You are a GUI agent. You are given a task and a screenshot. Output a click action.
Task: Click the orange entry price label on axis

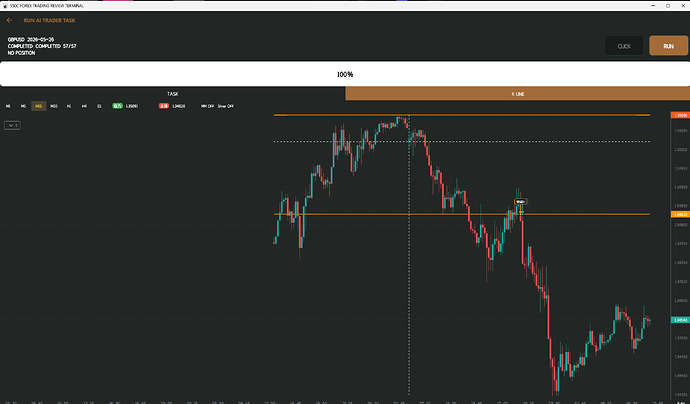(x=680, y=214)
